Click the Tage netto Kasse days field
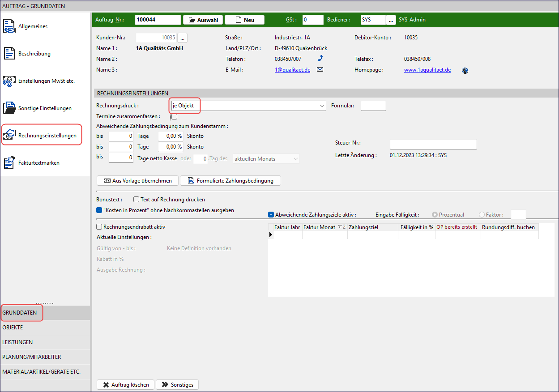Screen dimensions: 559x392 coord(121,158)
